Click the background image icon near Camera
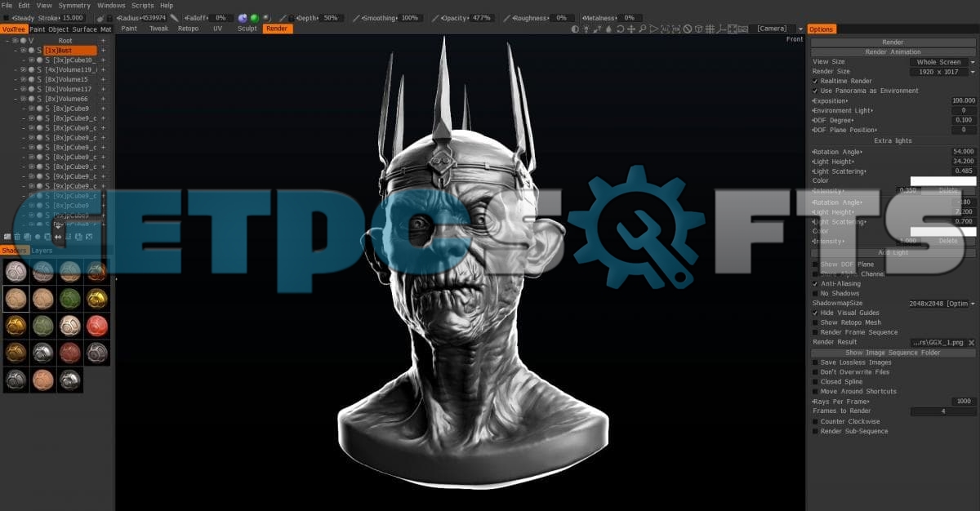980x511 pixels. tap(743, 29)
